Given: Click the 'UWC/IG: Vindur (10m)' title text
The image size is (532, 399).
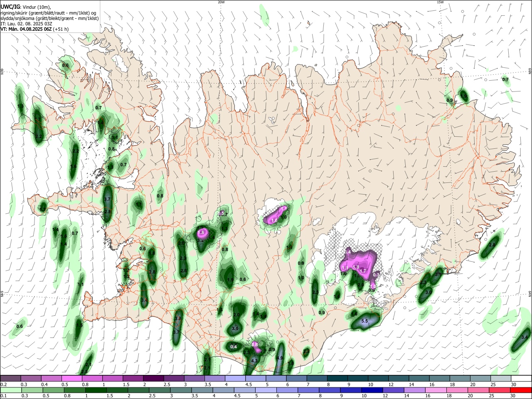Looking at the screenshot, I should tap(25, 7).
